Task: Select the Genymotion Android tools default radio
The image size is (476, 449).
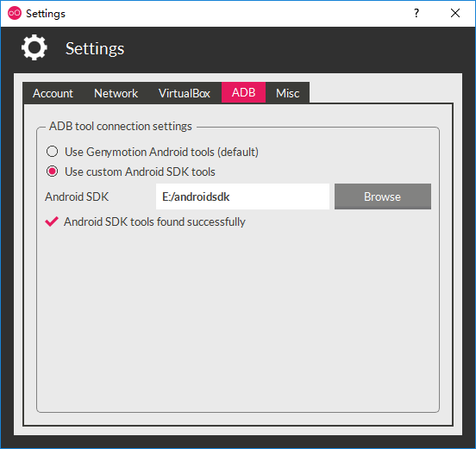Action: 53,152
